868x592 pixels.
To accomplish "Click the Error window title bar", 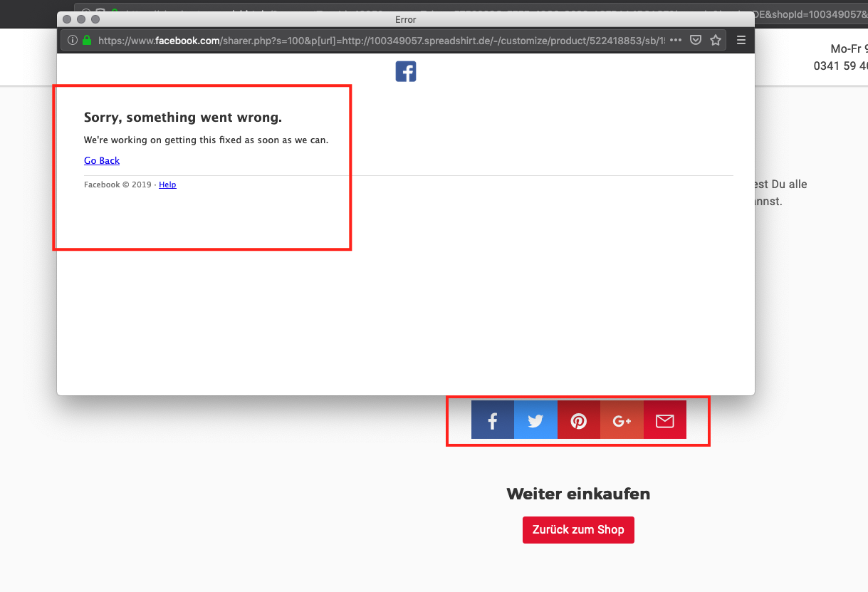I will [405, 19].
